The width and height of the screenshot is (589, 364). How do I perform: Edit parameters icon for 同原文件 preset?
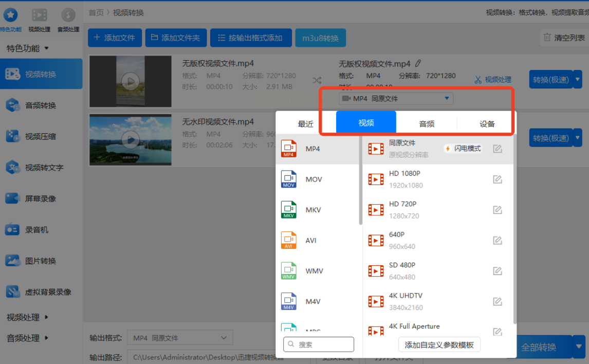tap(498, 149)
